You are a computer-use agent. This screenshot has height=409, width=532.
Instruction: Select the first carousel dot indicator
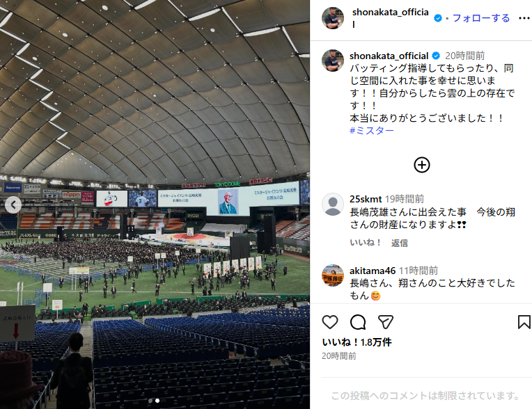[150, 401]
